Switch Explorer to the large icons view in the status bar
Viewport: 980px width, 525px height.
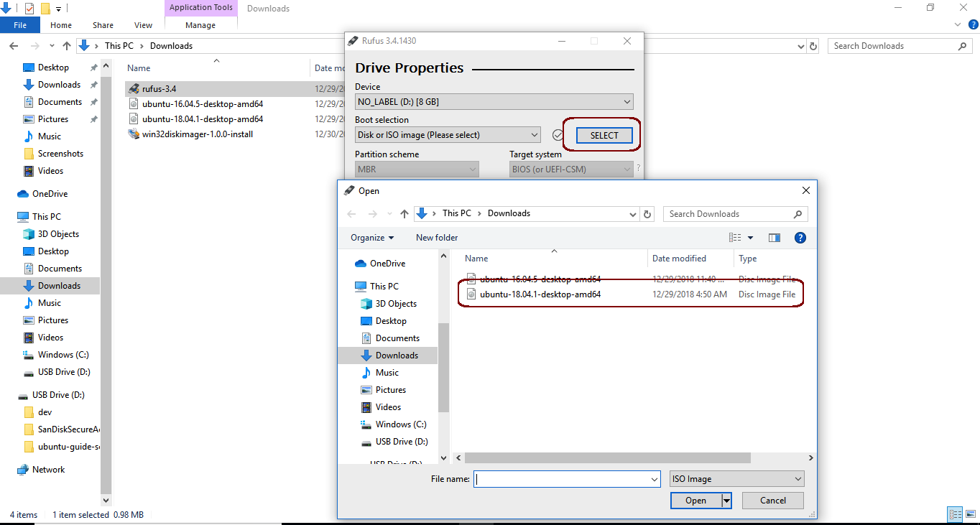point(970,514)
